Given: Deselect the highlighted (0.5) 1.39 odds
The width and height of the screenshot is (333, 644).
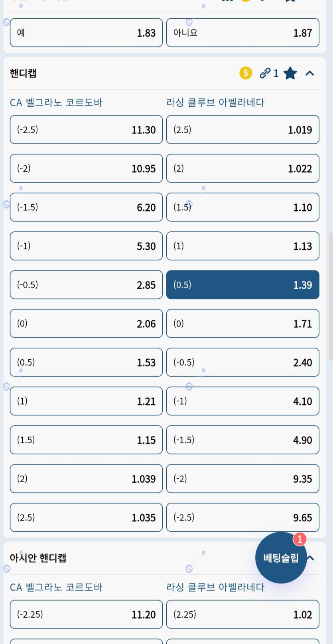Looking at the screenshot, I should tap(242, 285).
